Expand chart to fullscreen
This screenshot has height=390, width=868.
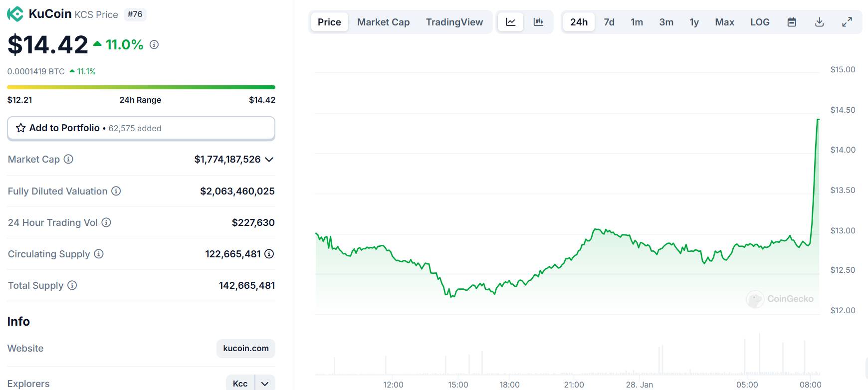click(x=847, y=22)
